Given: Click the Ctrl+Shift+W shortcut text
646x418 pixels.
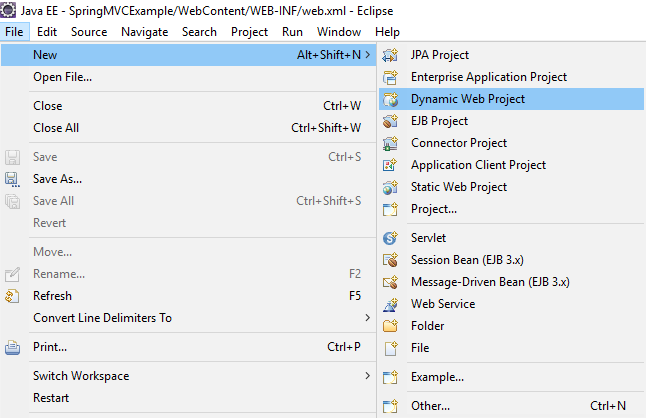Looking at the screenshot, I should click(x=326, y=128).
